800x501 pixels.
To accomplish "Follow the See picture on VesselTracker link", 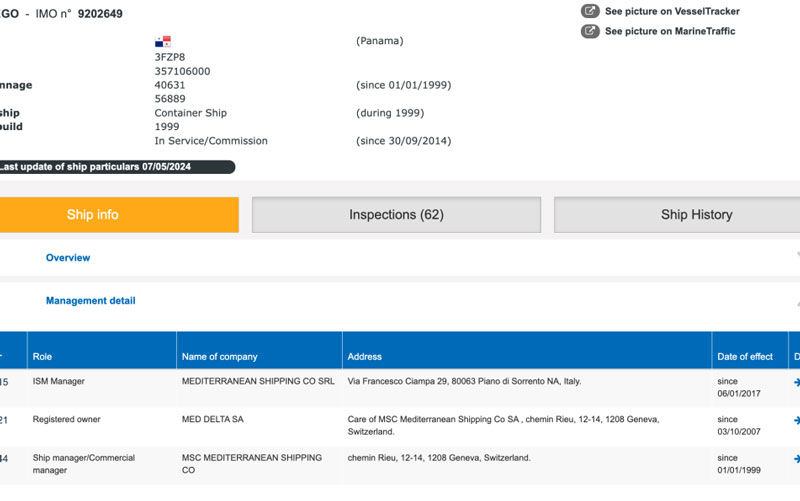I will click(672, 11).
